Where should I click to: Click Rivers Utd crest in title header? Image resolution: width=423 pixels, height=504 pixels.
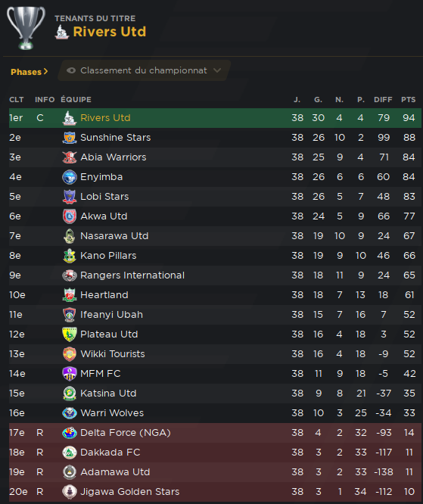point(62,32)
